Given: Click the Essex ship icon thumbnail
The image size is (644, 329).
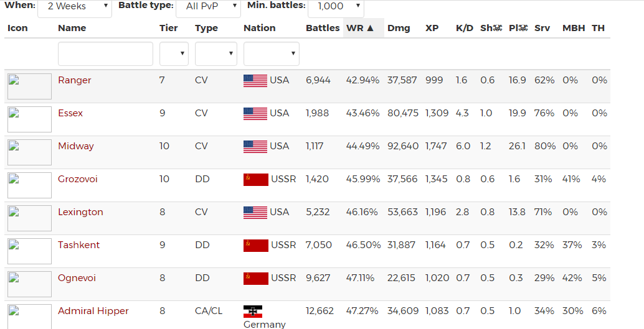Looking at the screenshot, I should pyautogui.click(x=29, y=119).
